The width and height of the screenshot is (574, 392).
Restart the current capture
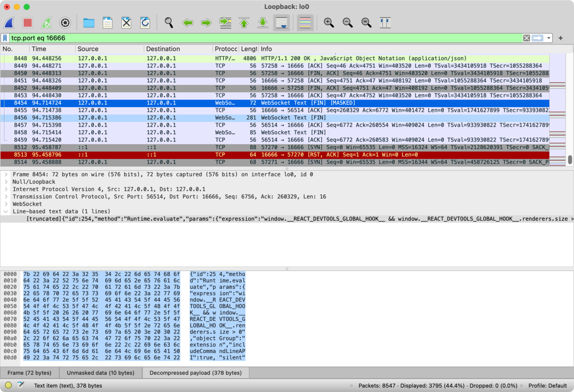pyautogui.click(x=46, y=22)
